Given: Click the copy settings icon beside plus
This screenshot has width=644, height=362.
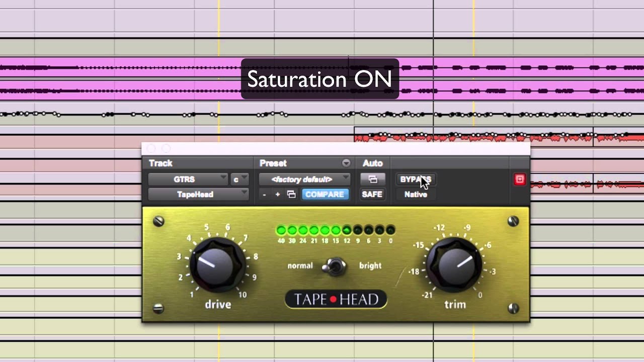Looking at the screenshot, I should tap(291, 195).
